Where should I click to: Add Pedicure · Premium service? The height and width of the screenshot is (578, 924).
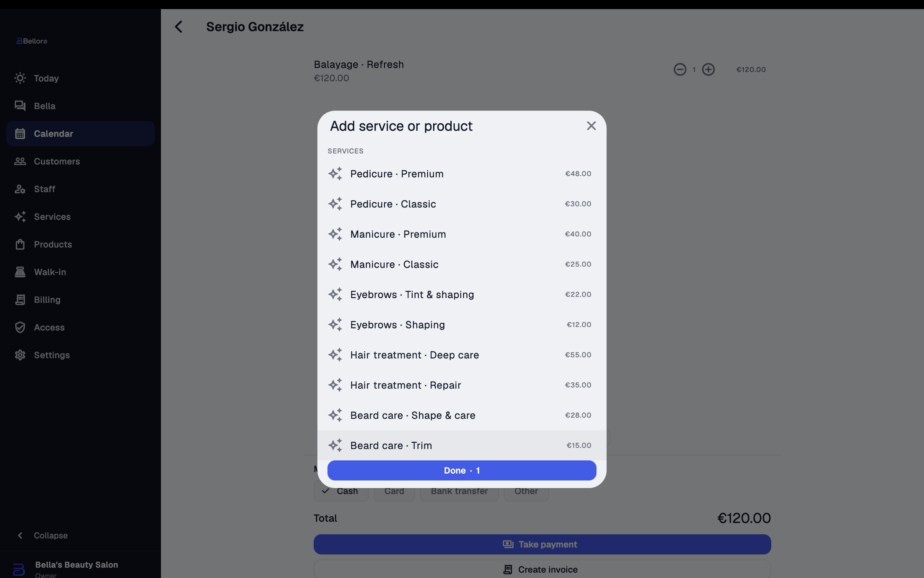[x=462, y=173]
